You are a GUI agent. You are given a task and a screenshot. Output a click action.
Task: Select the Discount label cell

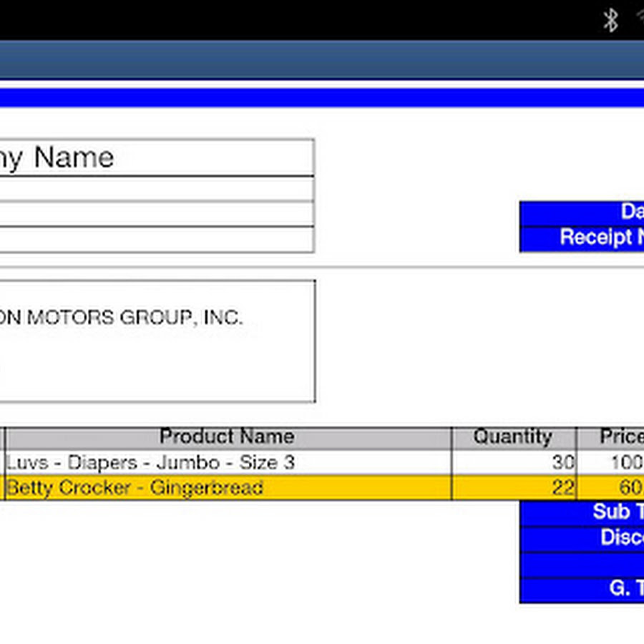pos(582,538)
